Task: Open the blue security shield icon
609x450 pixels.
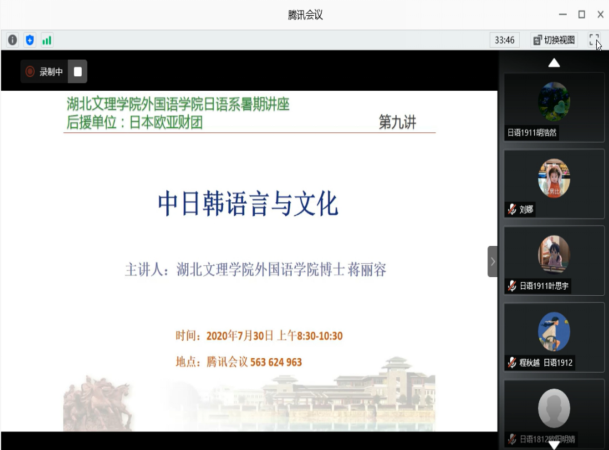Action: 29,40
